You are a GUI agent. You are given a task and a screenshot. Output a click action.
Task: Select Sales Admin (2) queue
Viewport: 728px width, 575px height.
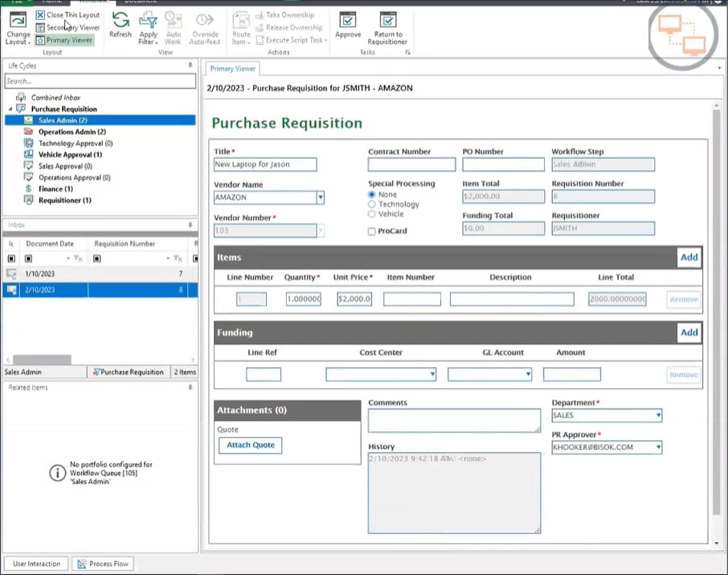[x=100, y=120]
